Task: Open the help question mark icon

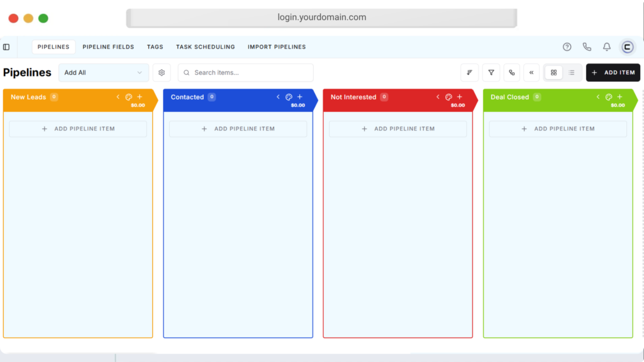Action: (x=567, y=47)
